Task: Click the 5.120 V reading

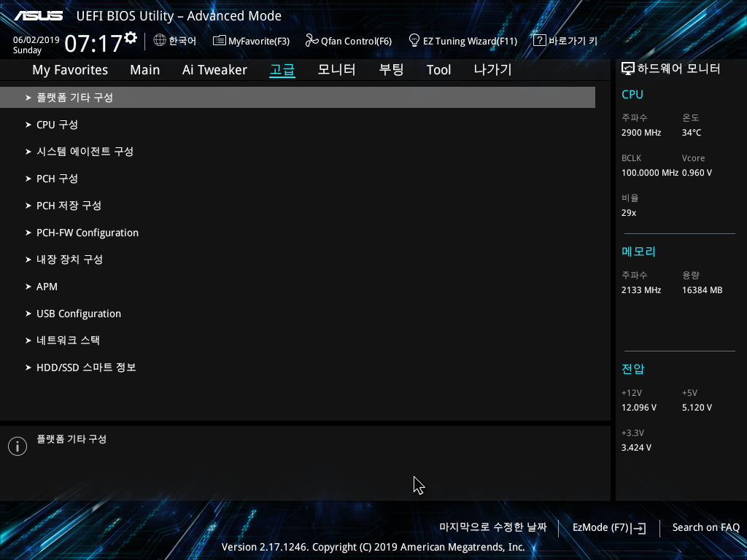Action: (697, 408)
